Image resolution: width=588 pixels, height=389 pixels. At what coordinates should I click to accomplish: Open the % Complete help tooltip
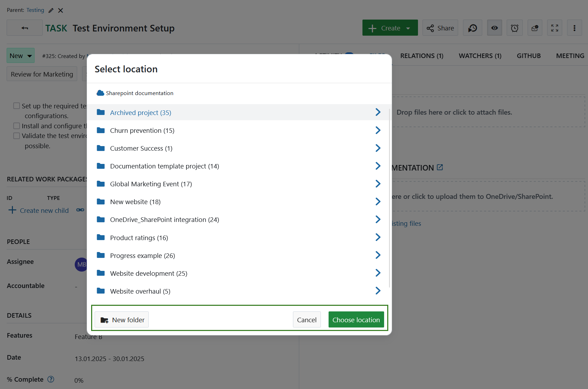(x=51, y=379)
